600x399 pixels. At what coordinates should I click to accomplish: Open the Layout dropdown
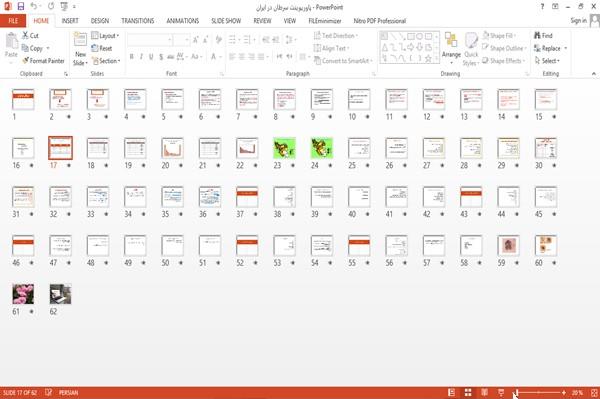coord(105,36)
